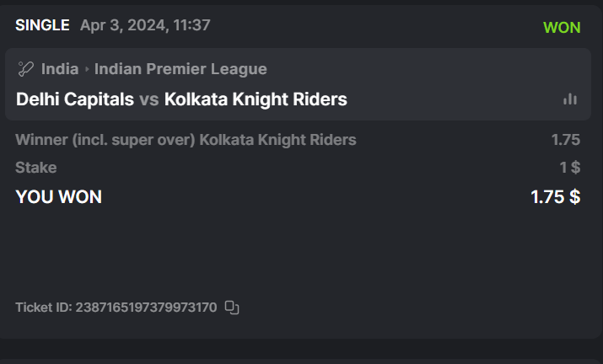
Task: Click the cricket sport icon
Action: (25, 69)
